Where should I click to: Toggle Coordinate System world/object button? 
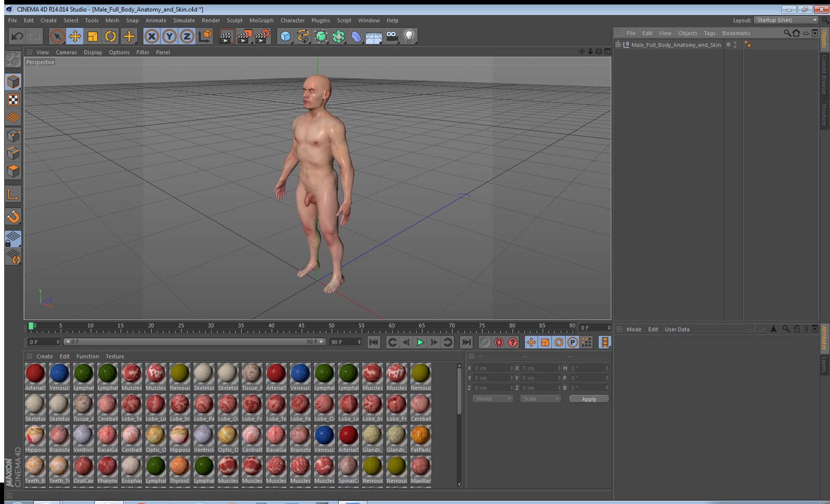(205, 36)
